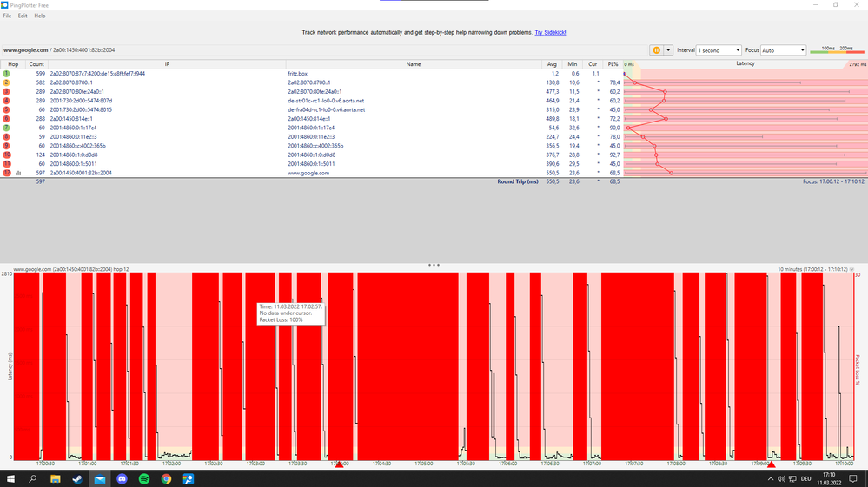Viewport: 868px width, 487px height.
Task: Pause the trace with the orange button
Action: pos(656,50)
